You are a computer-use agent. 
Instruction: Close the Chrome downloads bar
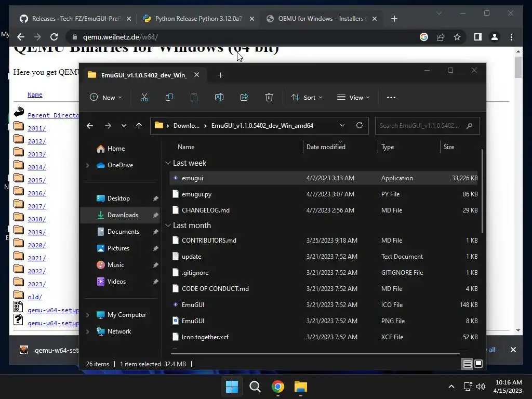513,350
